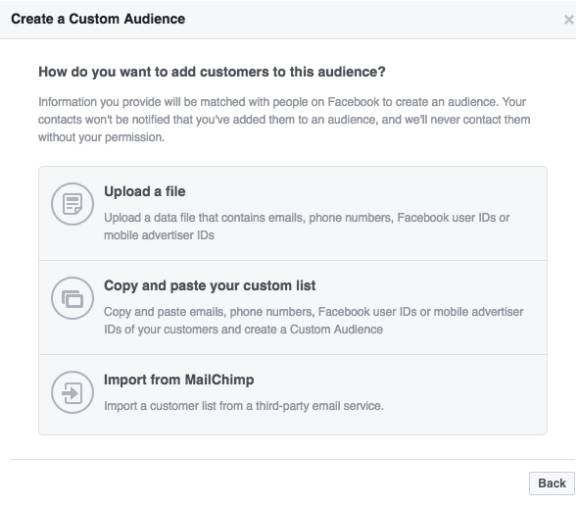Close the Create a Custom Audience dialog
The height and width of the screenshot is (507, 577).
(x=569, y=20)
